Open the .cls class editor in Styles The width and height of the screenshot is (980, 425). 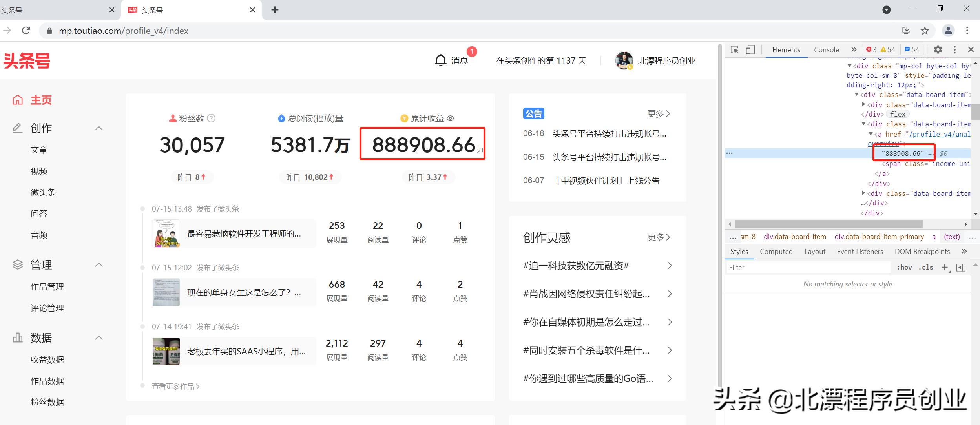point(926,267)
